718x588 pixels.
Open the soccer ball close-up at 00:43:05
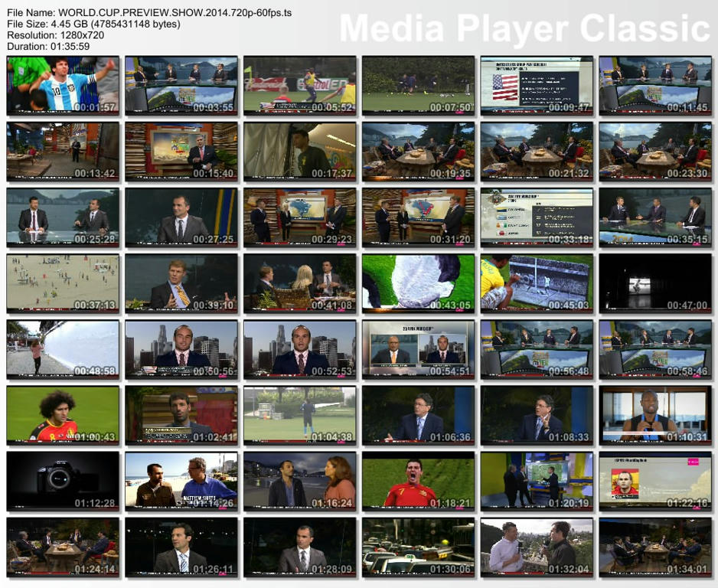pyautogui.click(x=418, y=283)
